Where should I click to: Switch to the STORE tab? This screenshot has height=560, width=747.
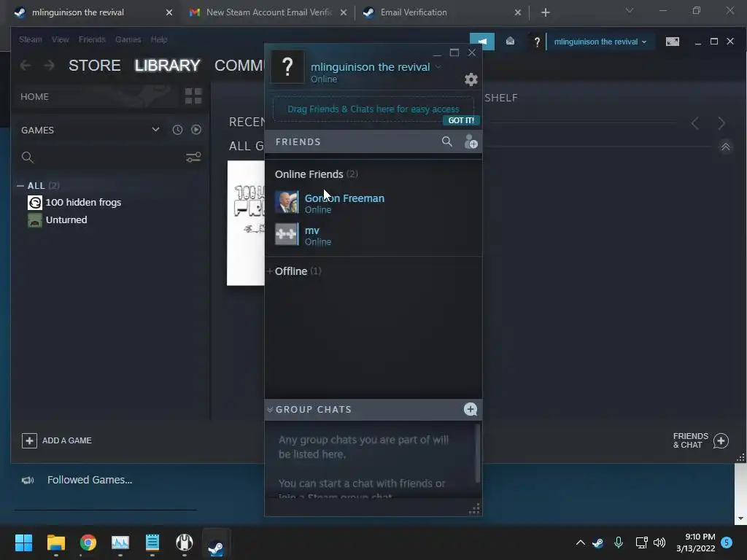point(94,65)
